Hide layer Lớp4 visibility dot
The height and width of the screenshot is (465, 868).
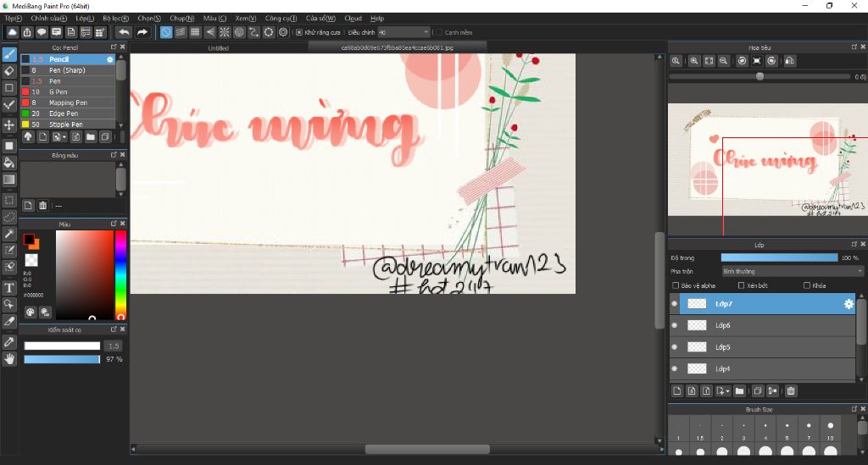click(674, 368)
